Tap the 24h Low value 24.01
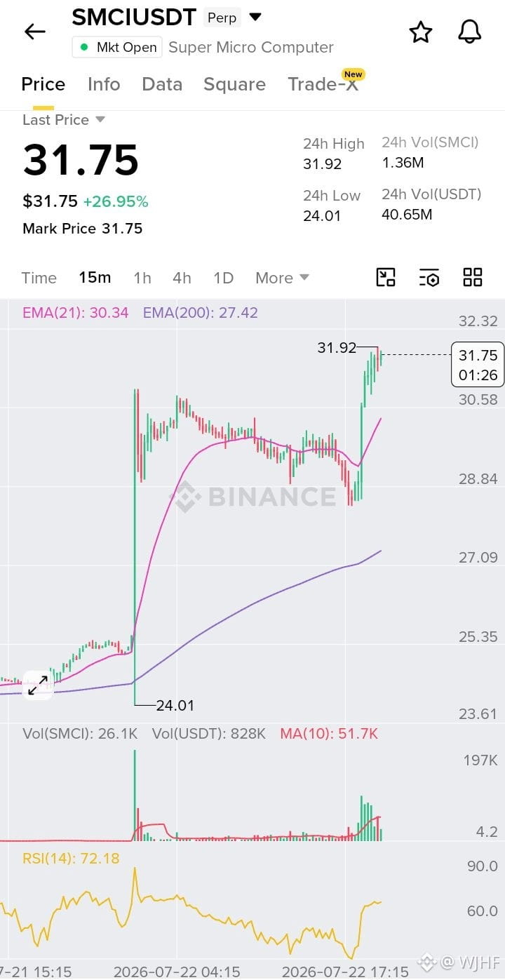The width and height of the screenshot is (505, 980). pos(322,216)
